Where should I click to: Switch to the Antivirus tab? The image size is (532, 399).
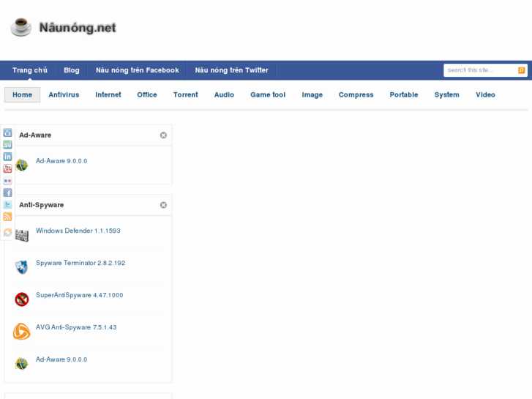[64, 94]
